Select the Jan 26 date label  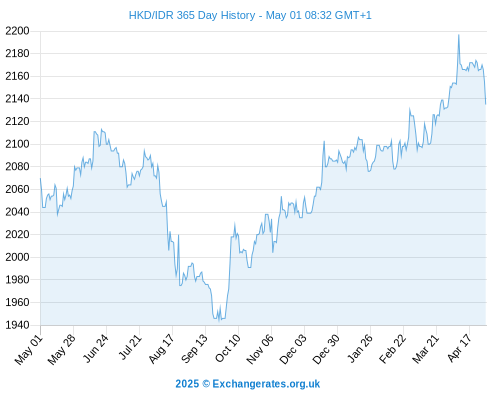360,348
